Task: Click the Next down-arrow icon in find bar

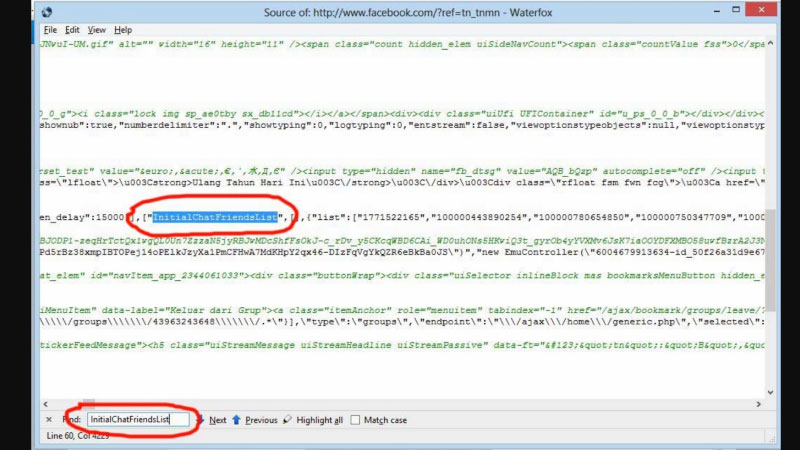Action: click(201, 420)
